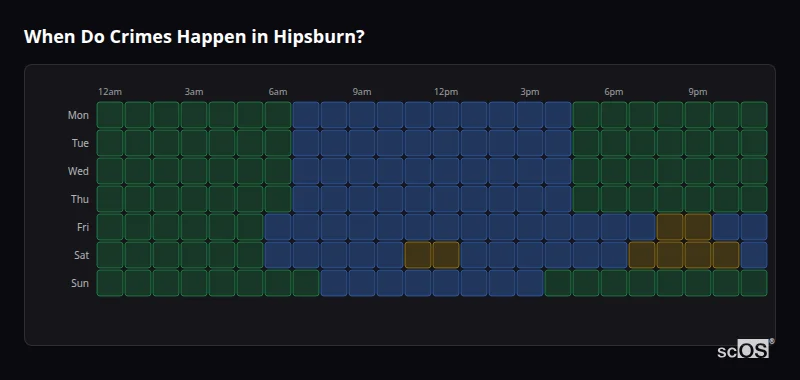800x380 pixels.
Task: Click the Thu row label
Action: pos(80,199)
